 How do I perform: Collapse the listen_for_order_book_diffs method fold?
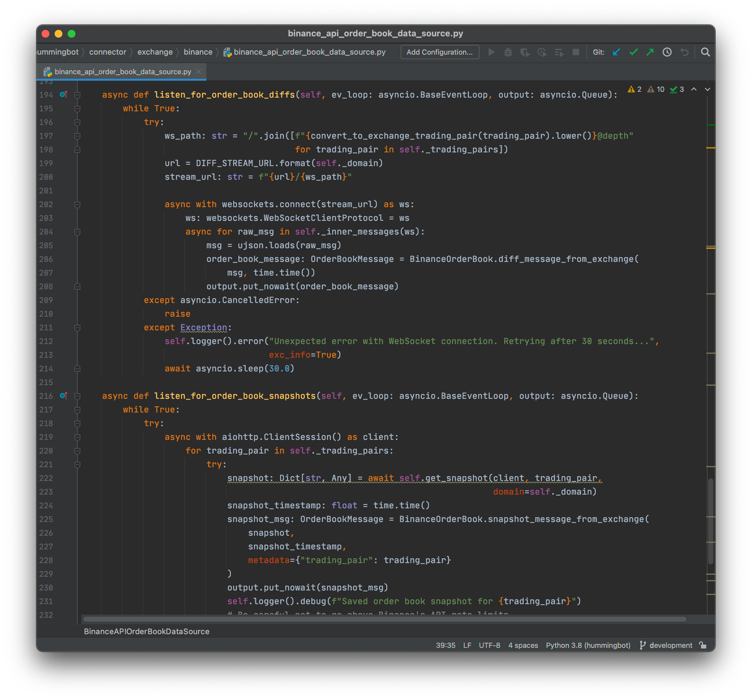[x=77, y=95]
